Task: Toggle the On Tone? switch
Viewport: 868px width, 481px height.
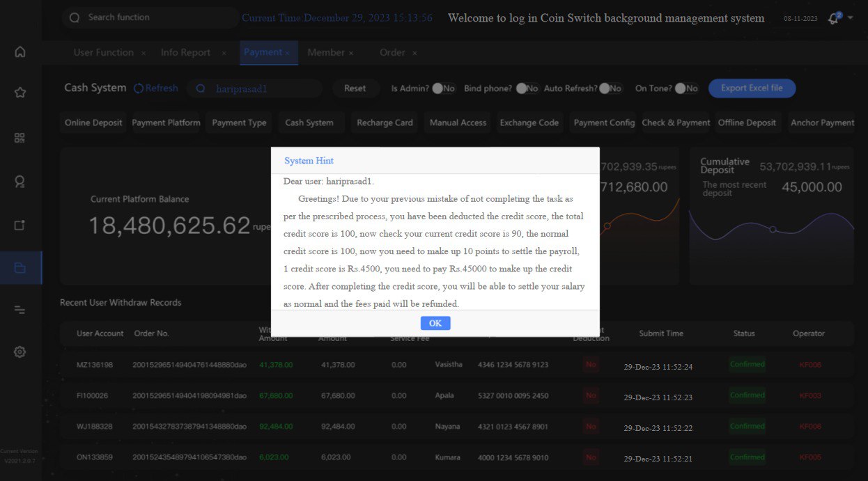Action: coord(686,88)
